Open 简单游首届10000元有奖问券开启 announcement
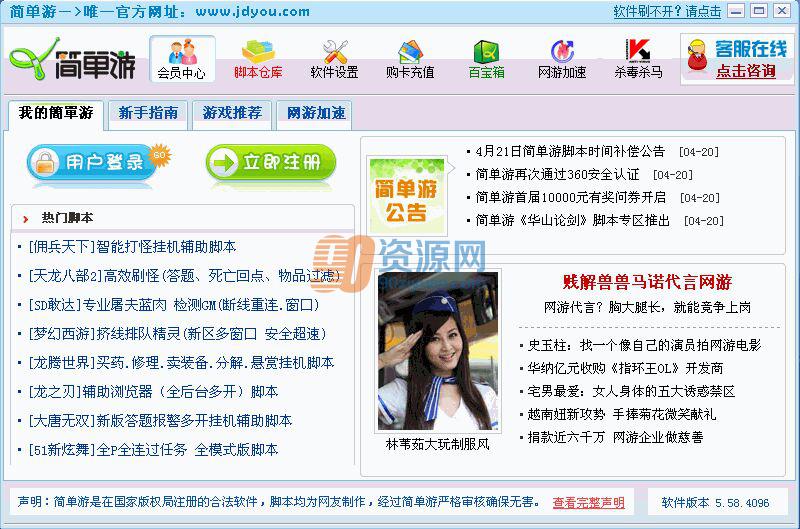The width and height of the screenshot is (800, 529). pyautogui.click(x=571, y=197)
